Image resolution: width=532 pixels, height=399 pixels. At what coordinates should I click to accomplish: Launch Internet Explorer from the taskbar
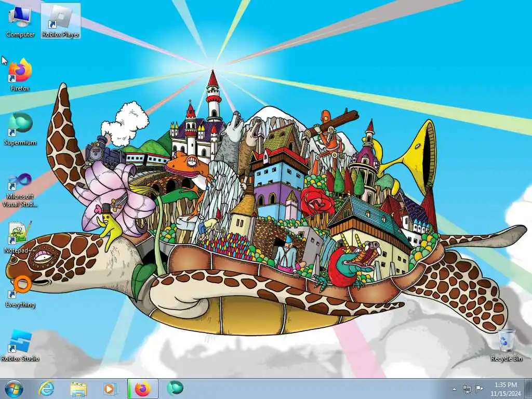pyautogui.click(x=46, y=389)
